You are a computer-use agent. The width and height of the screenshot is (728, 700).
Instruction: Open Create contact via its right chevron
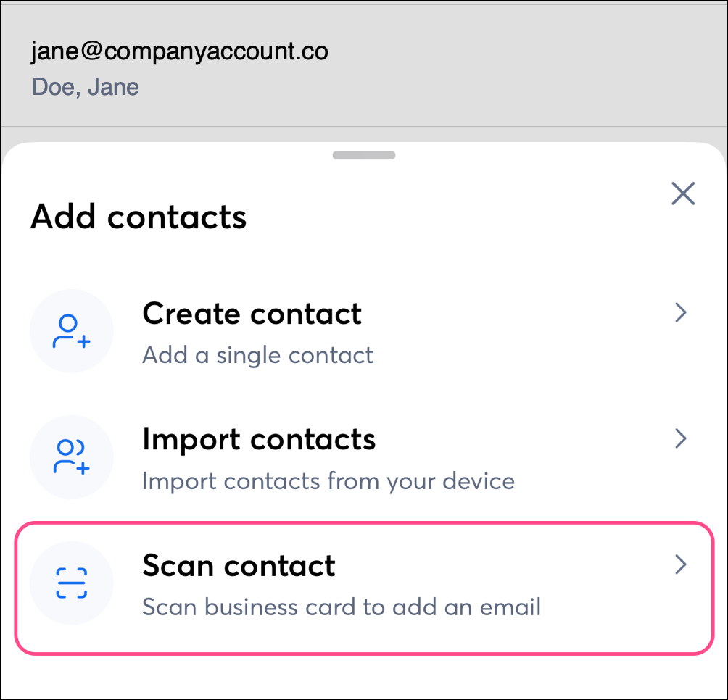click(x=680, y=313)
